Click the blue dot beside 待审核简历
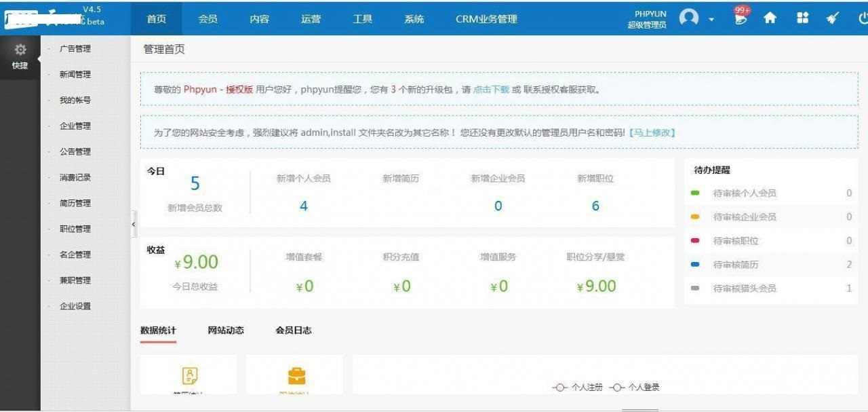Viewport: 868px width, 412px height. tap(695, 265)
